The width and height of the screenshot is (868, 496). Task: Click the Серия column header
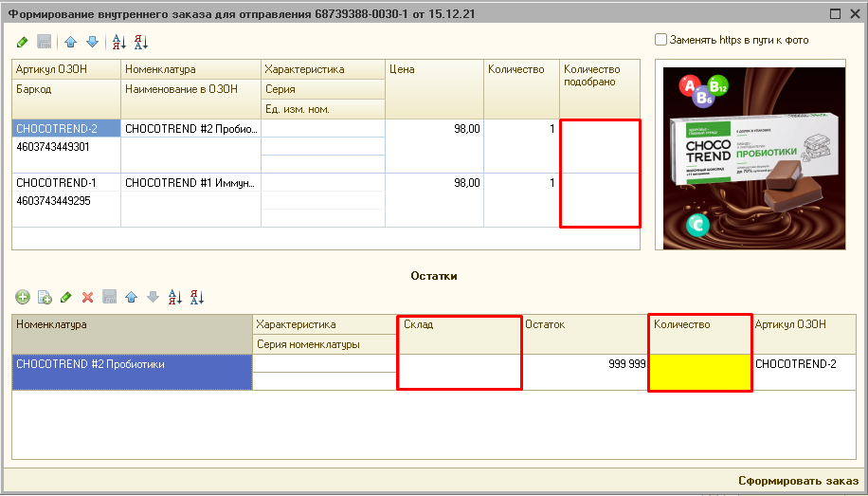coord(323,89)
